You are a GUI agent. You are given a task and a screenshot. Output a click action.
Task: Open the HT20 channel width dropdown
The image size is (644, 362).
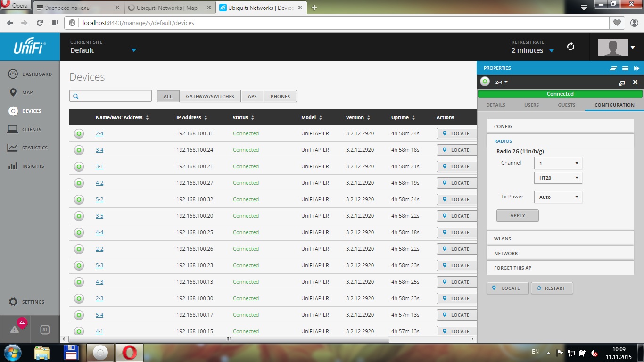pos(558,178)
